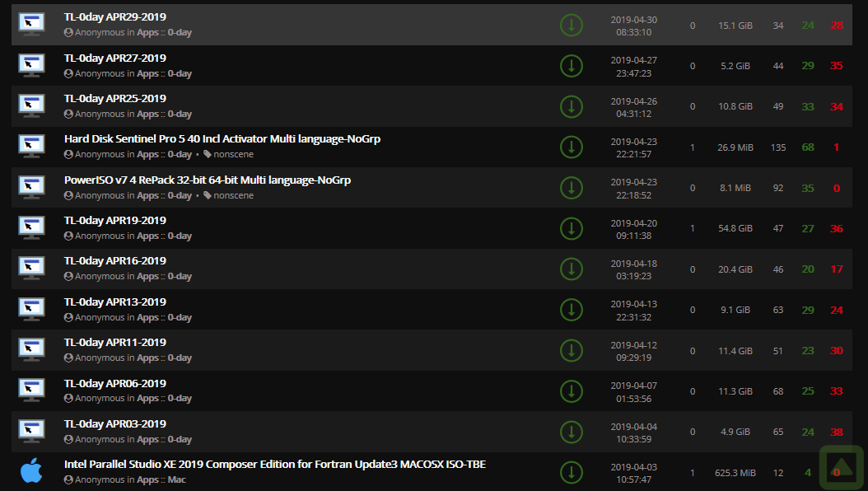Open the TL-0day APR03-2019 title link

pyautogui.click(x=115, y=424)
